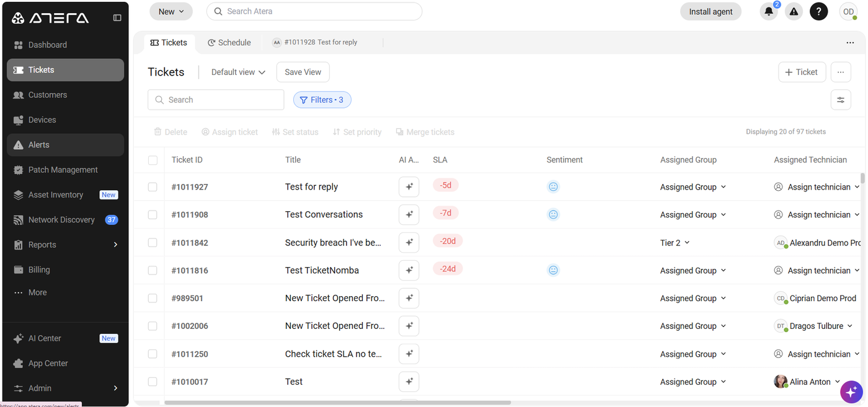The width and height of the screenshot is (868, 407).
Task: Click sentiment smiley for Test TicketNomba
Action: tap(554, 270)
